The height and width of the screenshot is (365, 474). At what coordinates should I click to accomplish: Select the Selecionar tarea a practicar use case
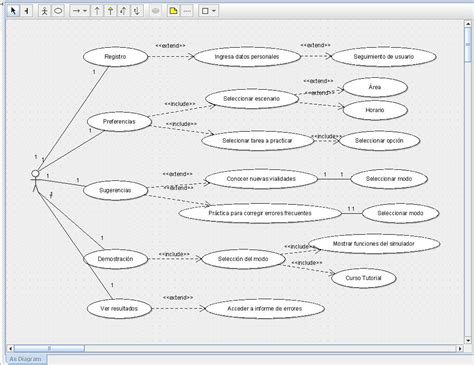[x=257, y=141]
